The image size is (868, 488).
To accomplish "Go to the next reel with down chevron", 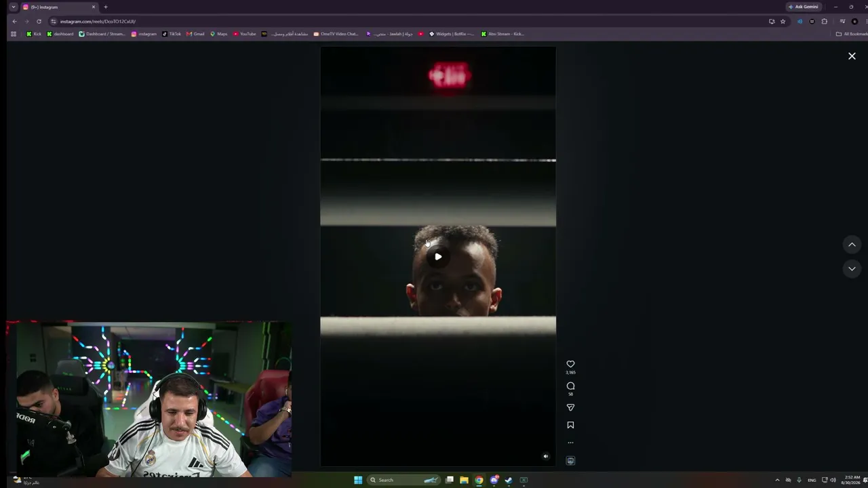I will pos(852,268).
